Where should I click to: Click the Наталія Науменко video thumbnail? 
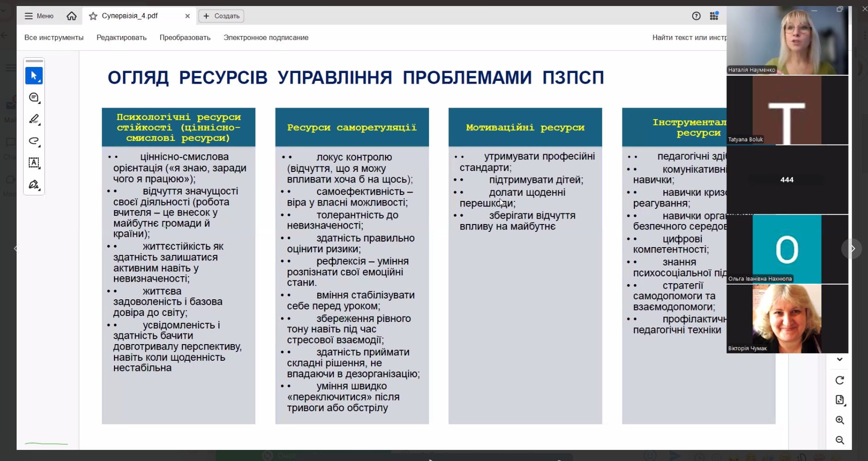[787, 41]
